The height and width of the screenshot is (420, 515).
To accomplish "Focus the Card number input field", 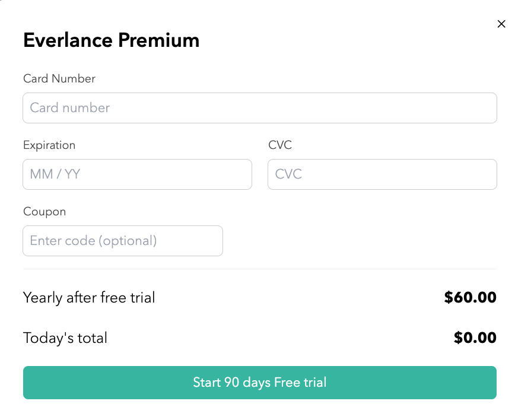I will point(259,108).
